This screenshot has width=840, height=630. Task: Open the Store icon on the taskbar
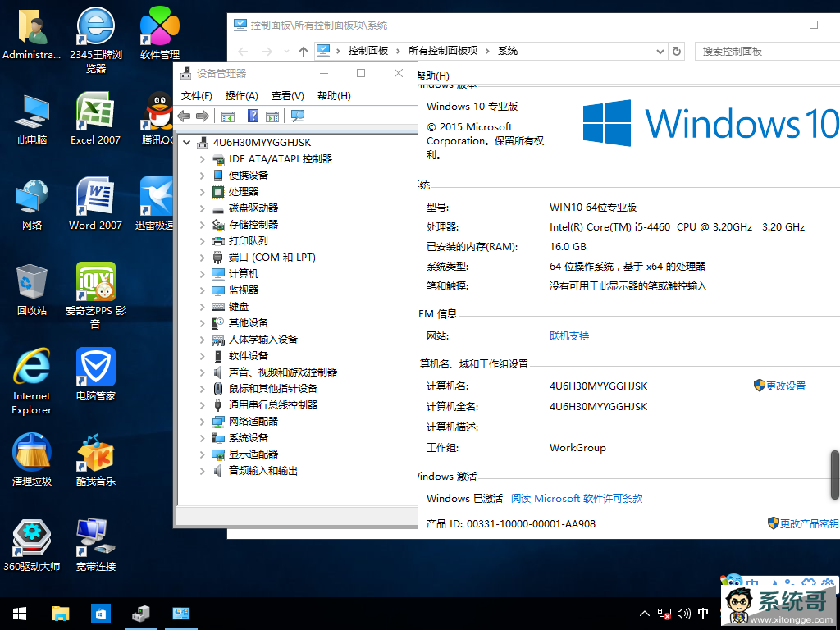click(101, 614)
